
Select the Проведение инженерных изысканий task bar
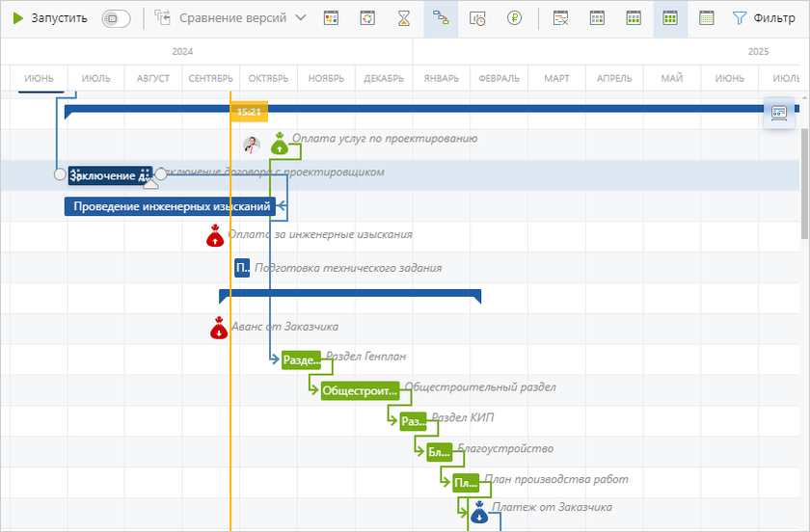[x=170, y=206]
